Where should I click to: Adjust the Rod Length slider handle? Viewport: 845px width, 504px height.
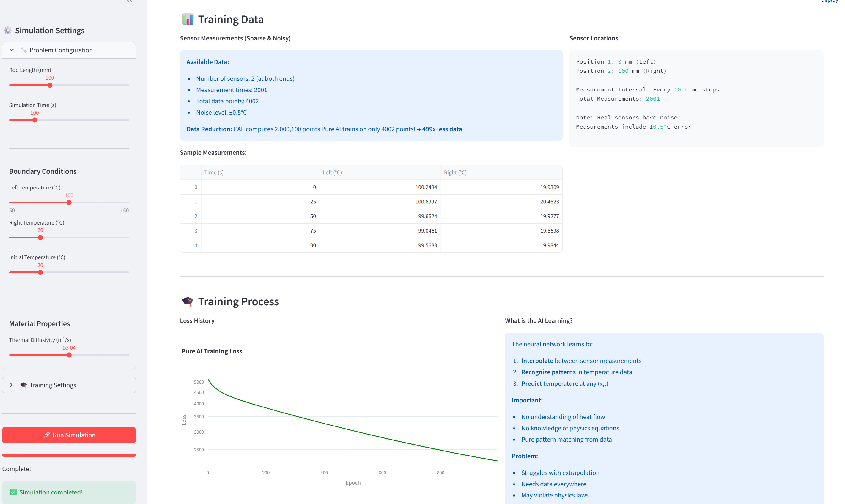click(x=50, y=85)
